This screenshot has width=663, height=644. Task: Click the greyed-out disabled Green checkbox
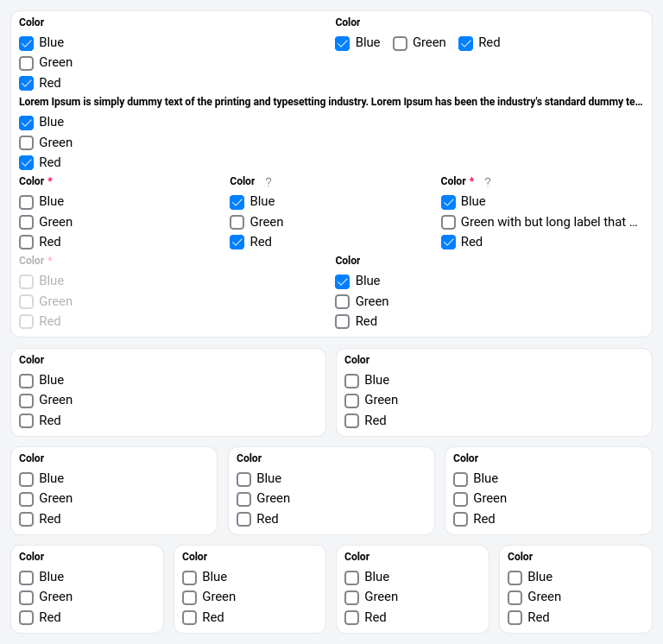click(x=27, y=301)
